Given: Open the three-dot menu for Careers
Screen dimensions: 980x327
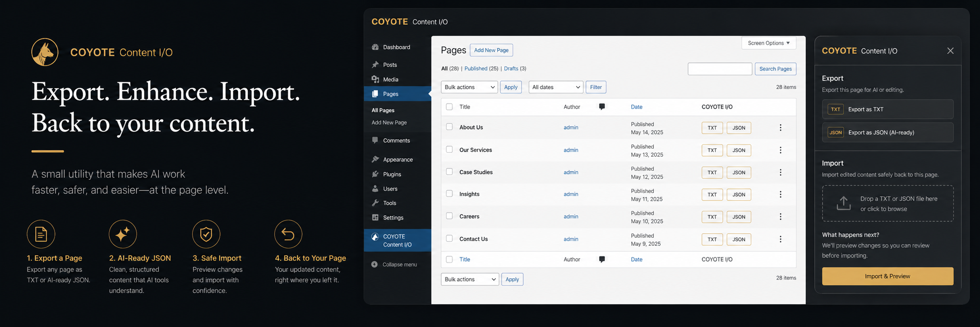Looking at the screenshot, I should coord(780,216).
